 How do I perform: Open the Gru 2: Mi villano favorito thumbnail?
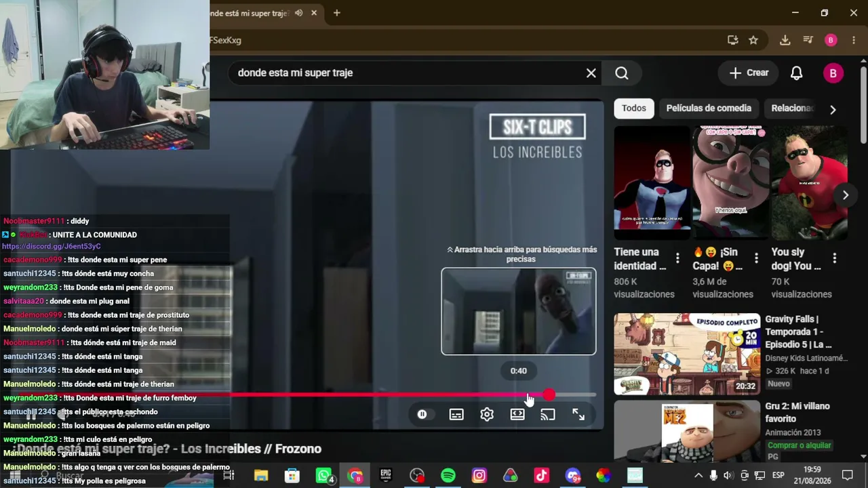click(x=687, y=430)
